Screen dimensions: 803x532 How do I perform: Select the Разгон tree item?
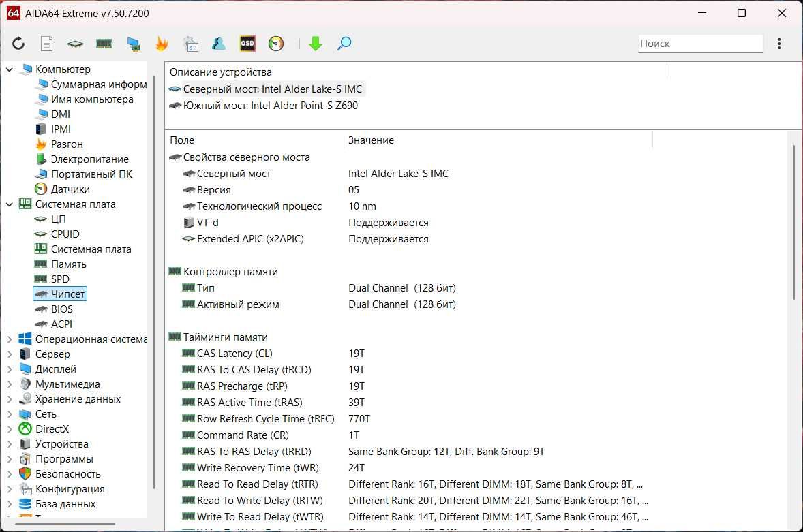pos(59,144)
